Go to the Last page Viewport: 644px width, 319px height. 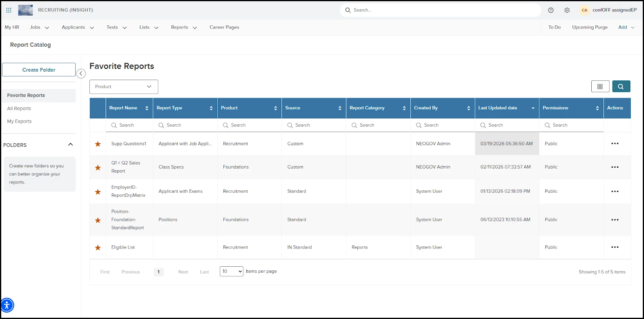coord(204,272)
